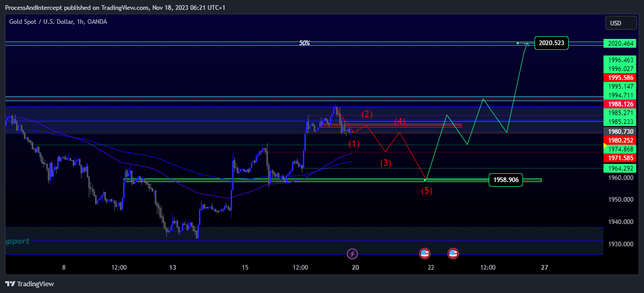Select the 2020.523 target price label
Image resolution: width=644 pixels, height=293 pixels.
(551, 44)
